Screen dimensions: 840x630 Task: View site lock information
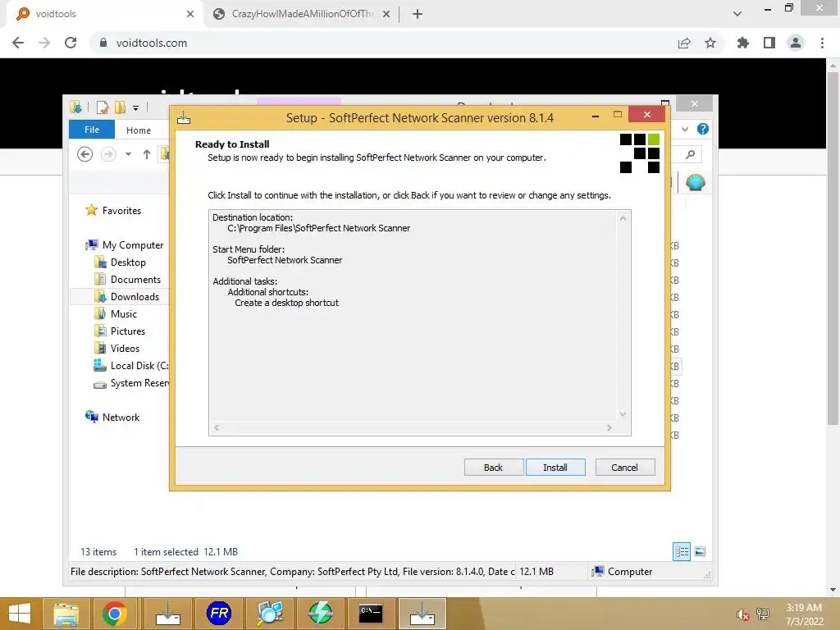pyautogui.click(x=103, y=43)
